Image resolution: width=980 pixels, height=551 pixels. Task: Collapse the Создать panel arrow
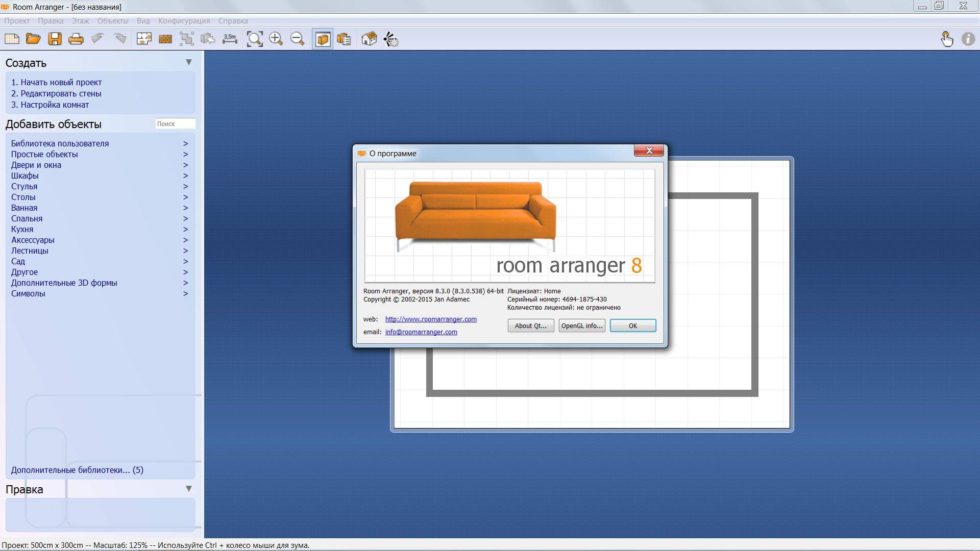[x=188, y=62]
